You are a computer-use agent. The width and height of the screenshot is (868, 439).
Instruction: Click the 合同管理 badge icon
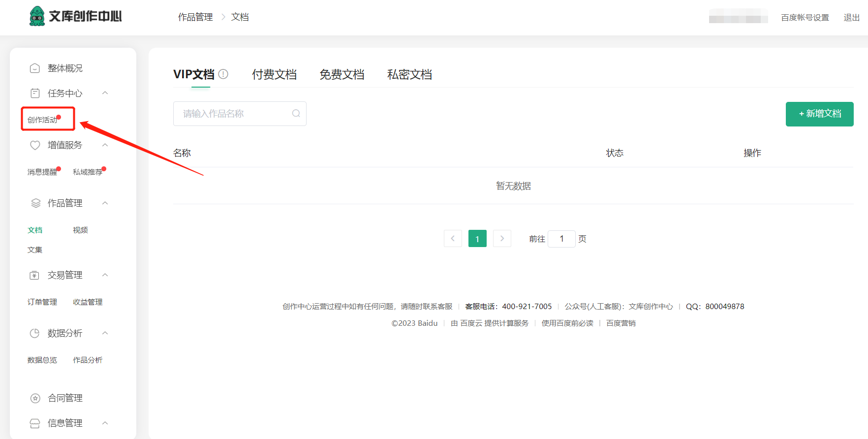coord(35,398)
